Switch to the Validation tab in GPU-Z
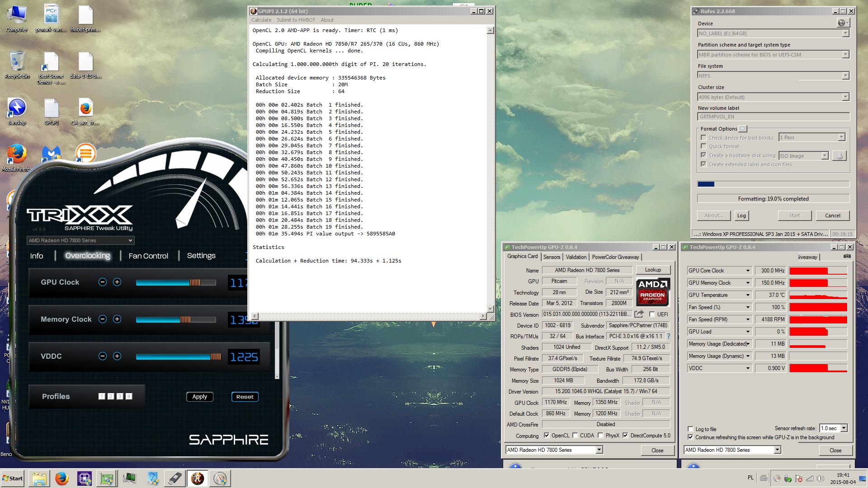This screenshot has height=488, width=868. (x=576, y=257)
